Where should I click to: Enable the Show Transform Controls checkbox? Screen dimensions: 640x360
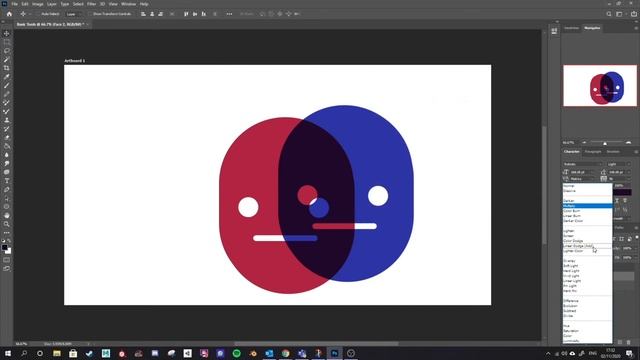(90, 14)
